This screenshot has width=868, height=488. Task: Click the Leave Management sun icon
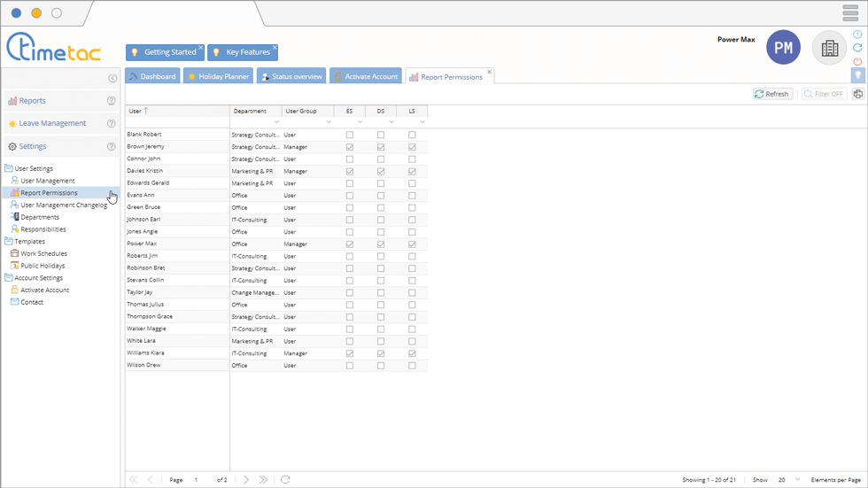pos(12,124)
